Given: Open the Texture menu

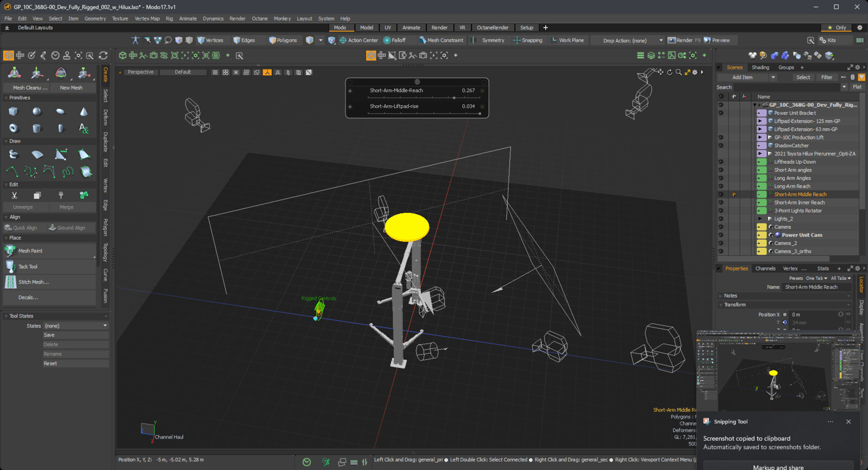Looking at the screenshot, I should pyautogui.click(x=120, y=18).
